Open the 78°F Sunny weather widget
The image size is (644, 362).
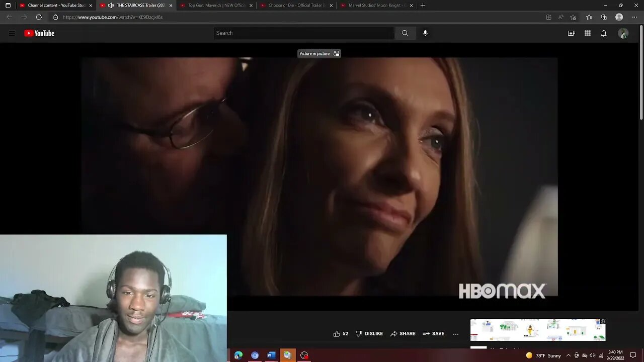[543, 355]
